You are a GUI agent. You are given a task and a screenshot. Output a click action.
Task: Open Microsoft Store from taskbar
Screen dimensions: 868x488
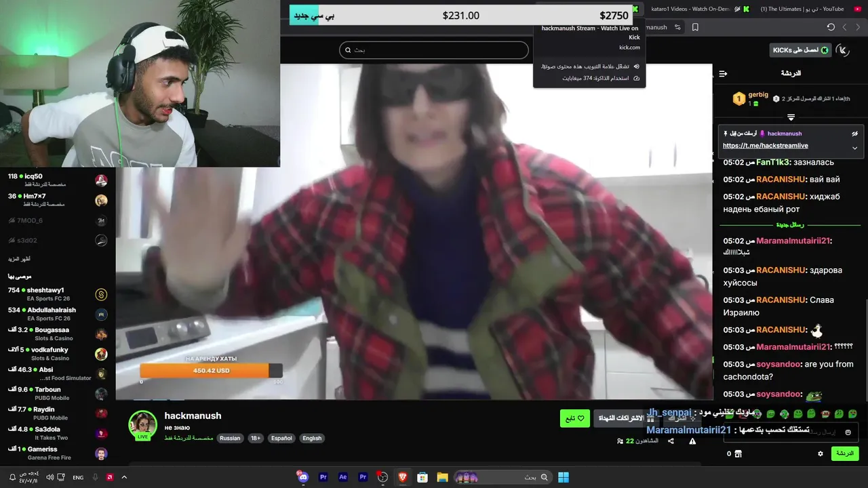click(422, 477)
